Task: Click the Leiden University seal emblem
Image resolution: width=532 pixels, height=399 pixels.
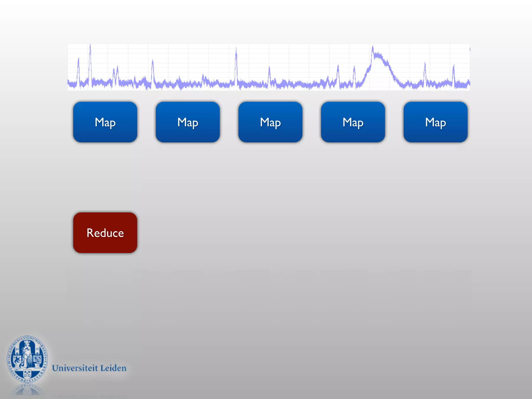Action: click(27, 359)
